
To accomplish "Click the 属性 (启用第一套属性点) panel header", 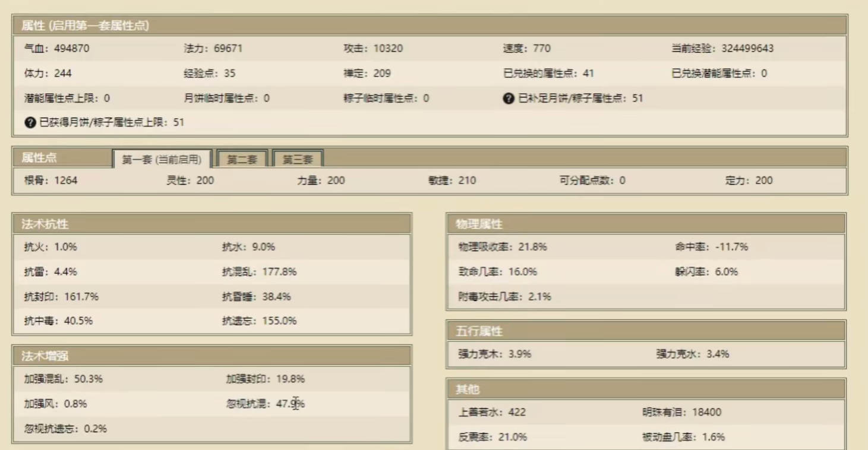I will pyautogui.click(x=85, y=26).
